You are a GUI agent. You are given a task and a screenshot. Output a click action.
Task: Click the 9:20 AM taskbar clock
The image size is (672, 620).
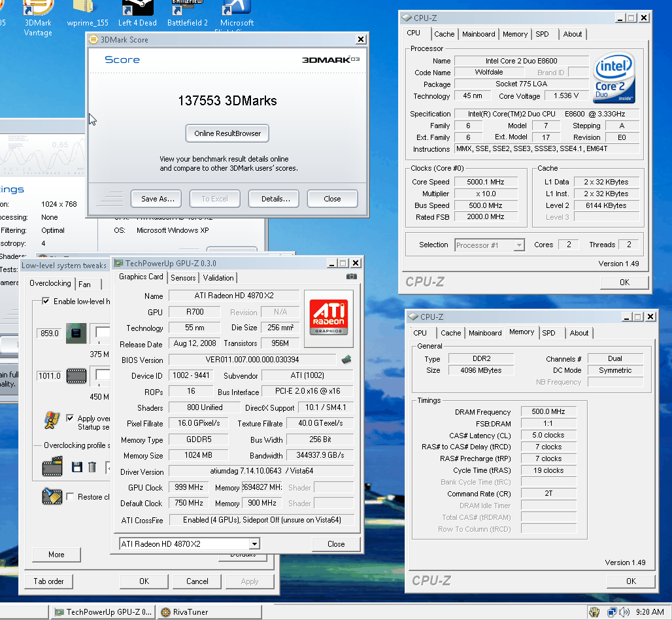(x=650, y=612)
